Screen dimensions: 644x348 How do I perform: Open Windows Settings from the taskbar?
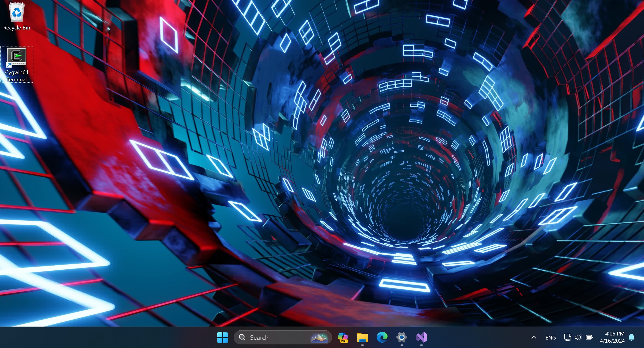click(x=402, y=337)
